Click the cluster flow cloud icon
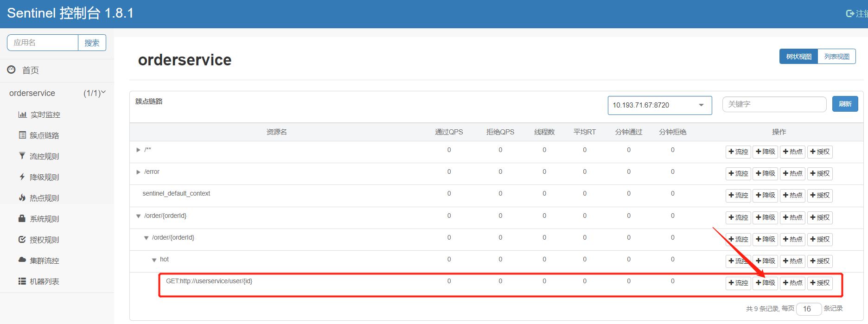 tap(22, 260)
